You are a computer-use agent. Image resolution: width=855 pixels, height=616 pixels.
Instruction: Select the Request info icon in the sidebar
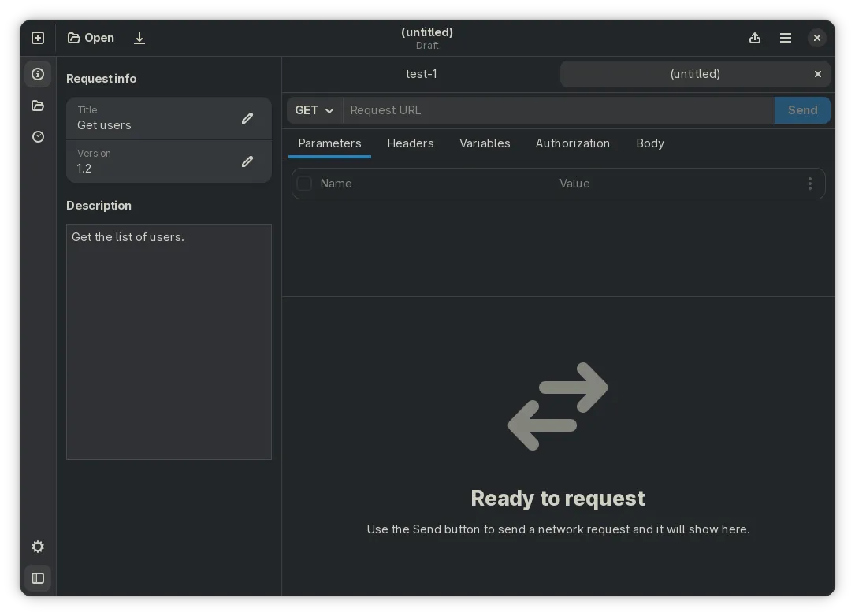(37, 73)
